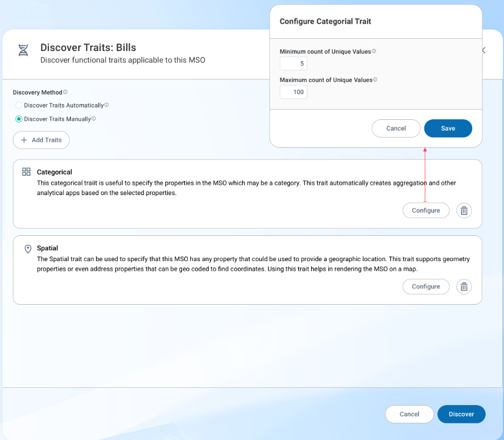Click info icon beside Minimum count label
The image size is (504, 440).
[x=374, y=52]
